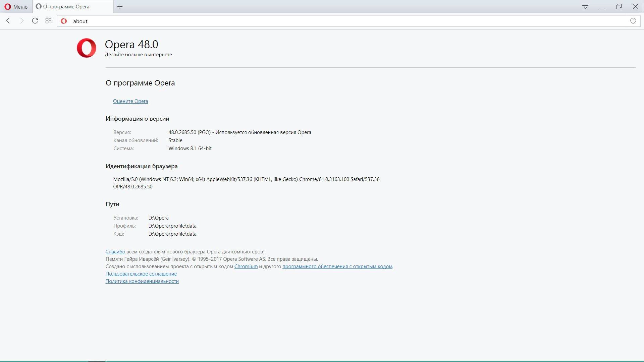Open Политика конфиденциальности link
This screenshot has width=644, height=362.
coord(142,281)
